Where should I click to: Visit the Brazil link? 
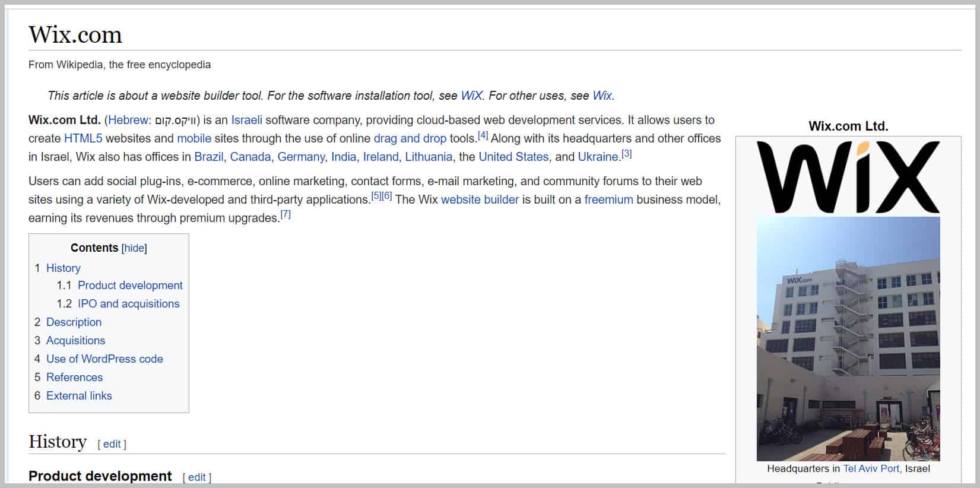(209, 157)
